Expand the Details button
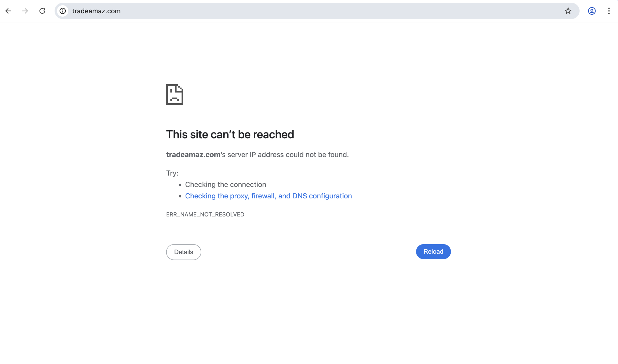Viewport: 618px width, 364px height. click(x=183, y=252)
